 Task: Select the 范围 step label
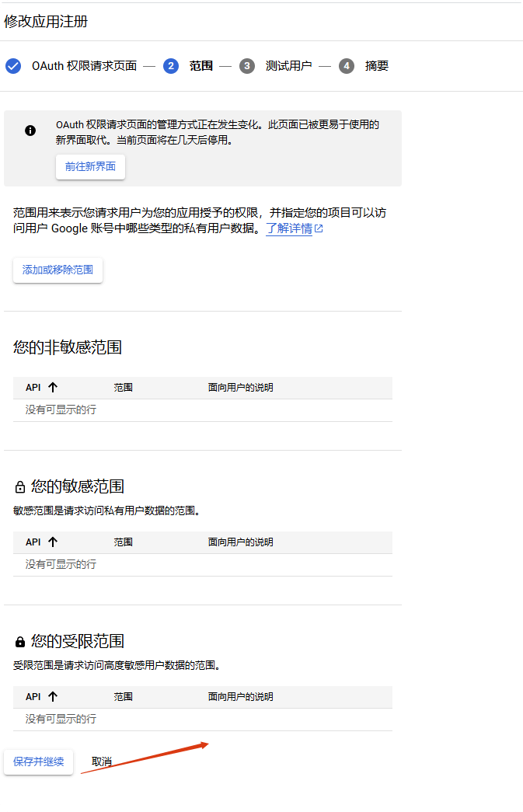click(201, 66)
